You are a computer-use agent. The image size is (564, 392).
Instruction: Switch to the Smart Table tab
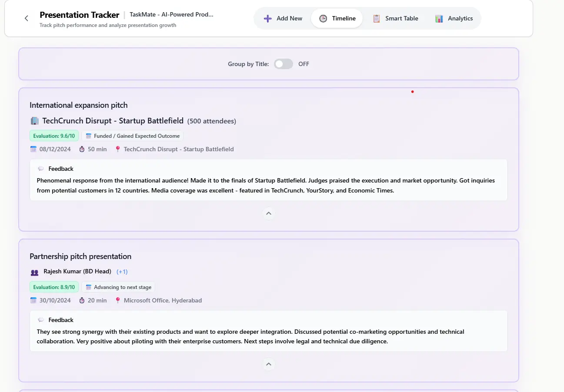396,19
